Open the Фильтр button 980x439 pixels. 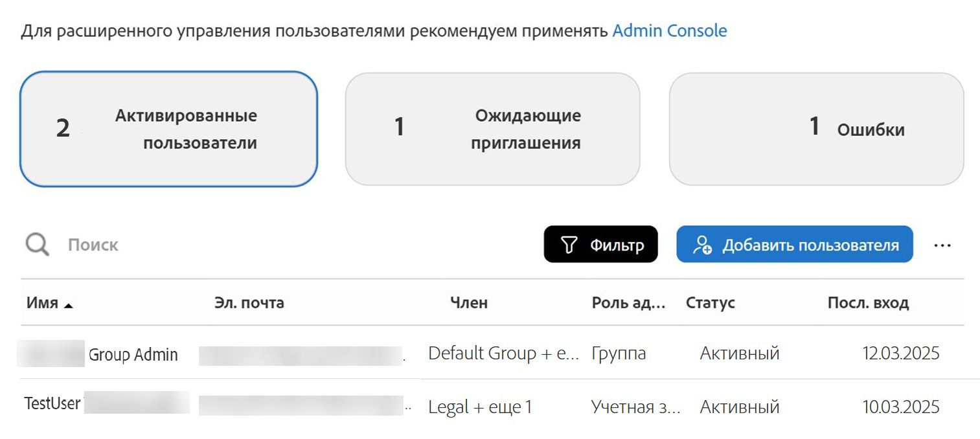point(600,244)
